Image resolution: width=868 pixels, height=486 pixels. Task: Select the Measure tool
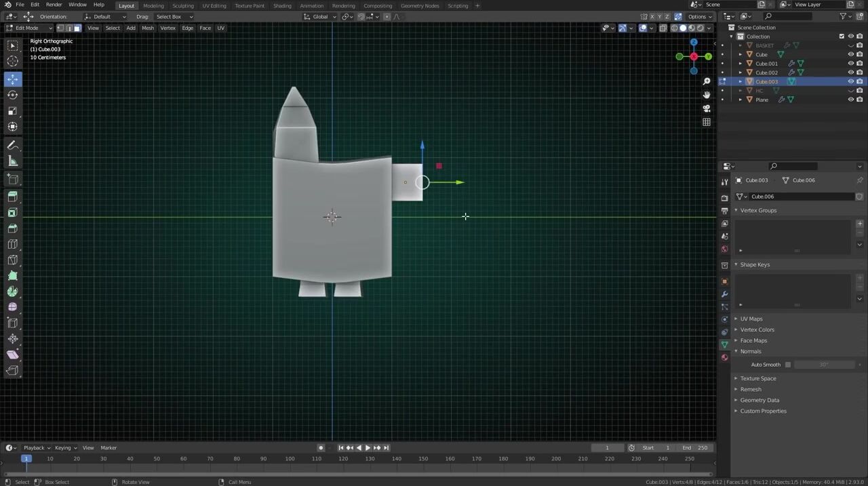coord(12,161)
